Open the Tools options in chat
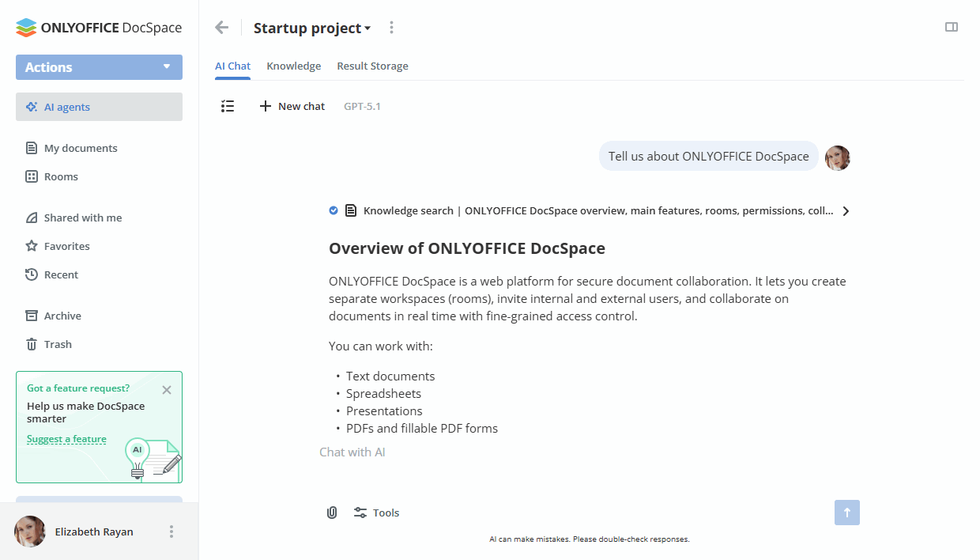Viewport: 980px width, 560px height. pos(377,513)
